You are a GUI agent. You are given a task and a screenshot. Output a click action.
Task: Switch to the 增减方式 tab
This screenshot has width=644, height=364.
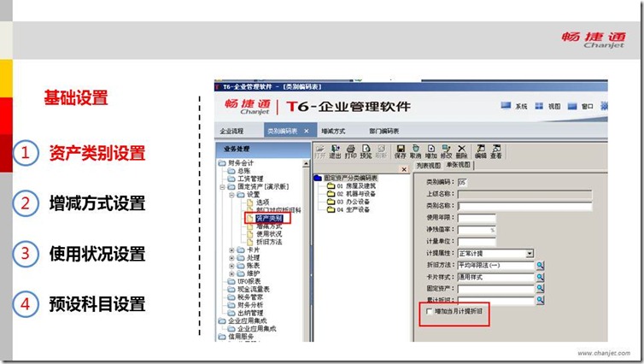click(333, 131)
